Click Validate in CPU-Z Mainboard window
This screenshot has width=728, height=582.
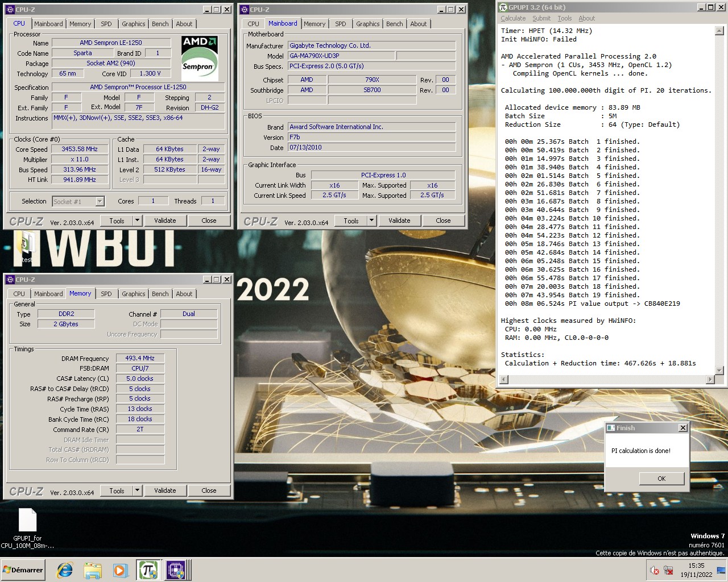(399, 221)
